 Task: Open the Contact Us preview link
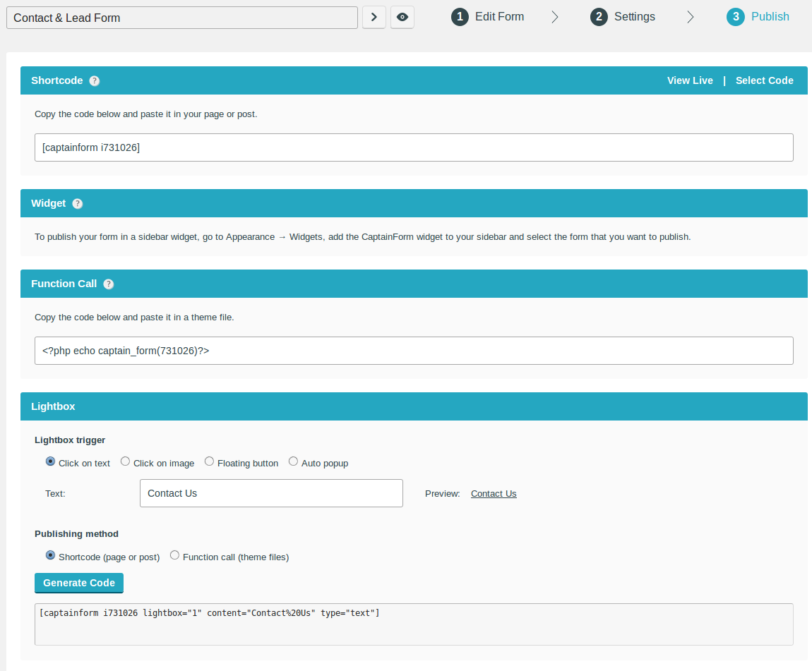493,493
